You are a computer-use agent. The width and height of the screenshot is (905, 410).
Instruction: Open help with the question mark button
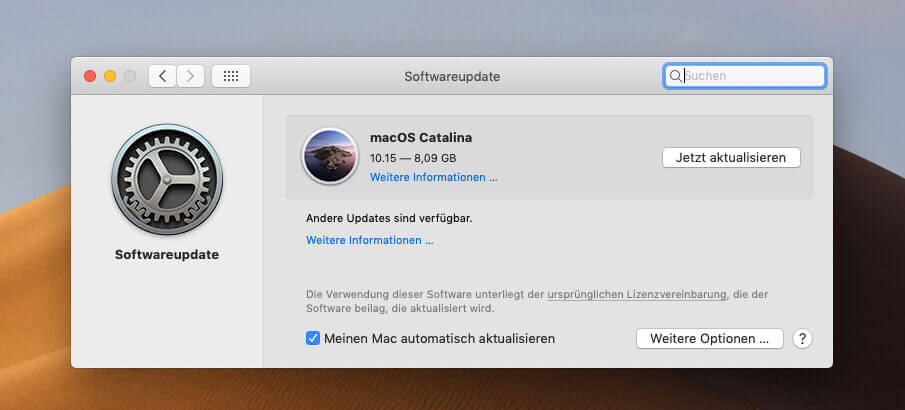point(801,339)
